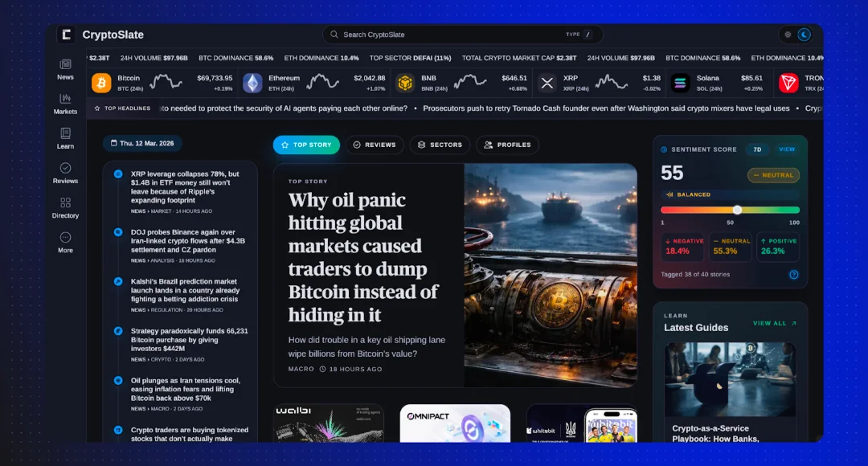Screen dimensions: 868x466
Task: Open Kalshi's Brazil prediction market story
Action: pyautogui.click(x=185, y=290)
